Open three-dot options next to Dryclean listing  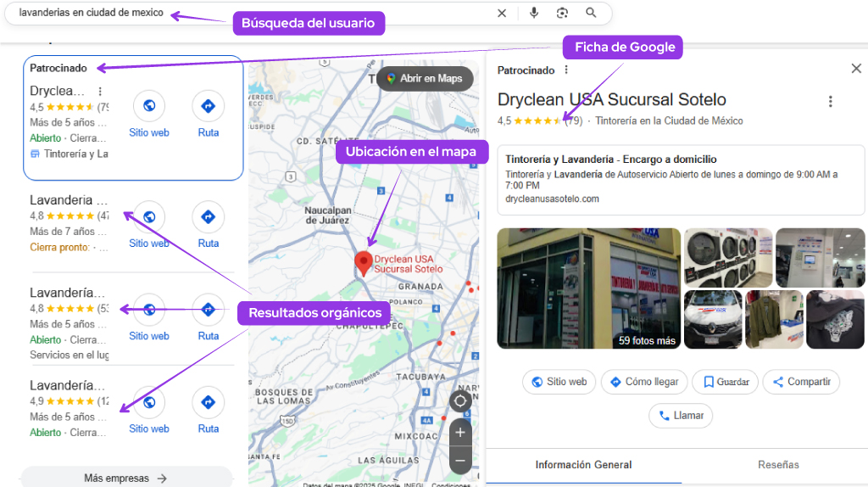(x=100, y=91)
